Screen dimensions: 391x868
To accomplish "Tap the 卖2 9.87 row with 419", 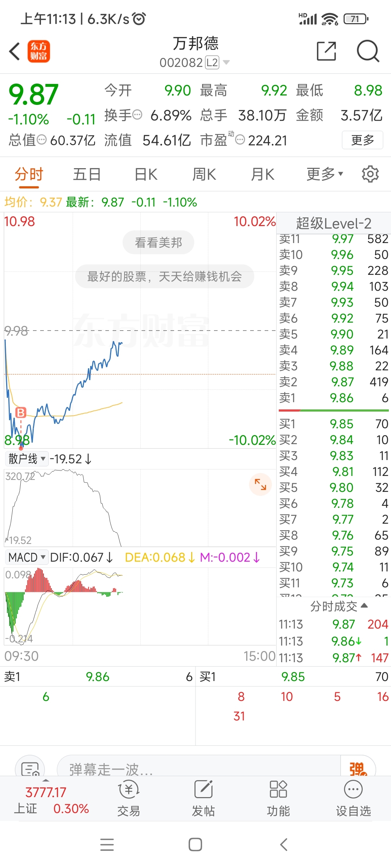I will [x=333, y=382].
